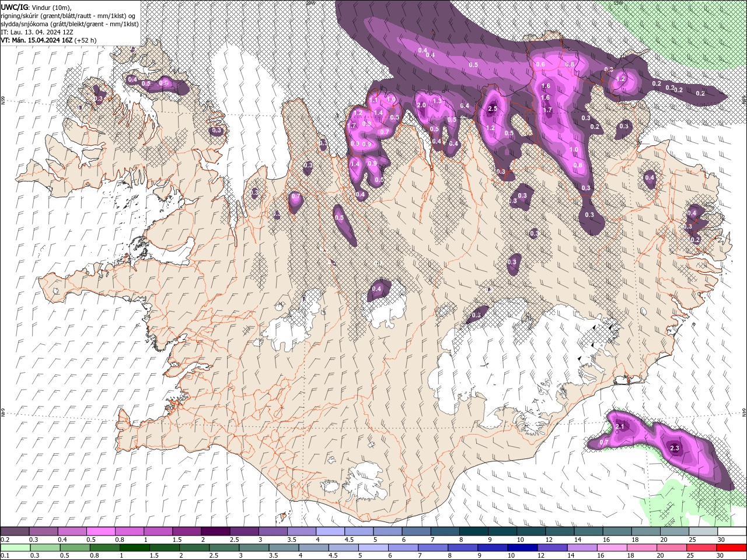
Task: Select the 2.5 swatch in the upper snow legend
Action: pos(244,531)
